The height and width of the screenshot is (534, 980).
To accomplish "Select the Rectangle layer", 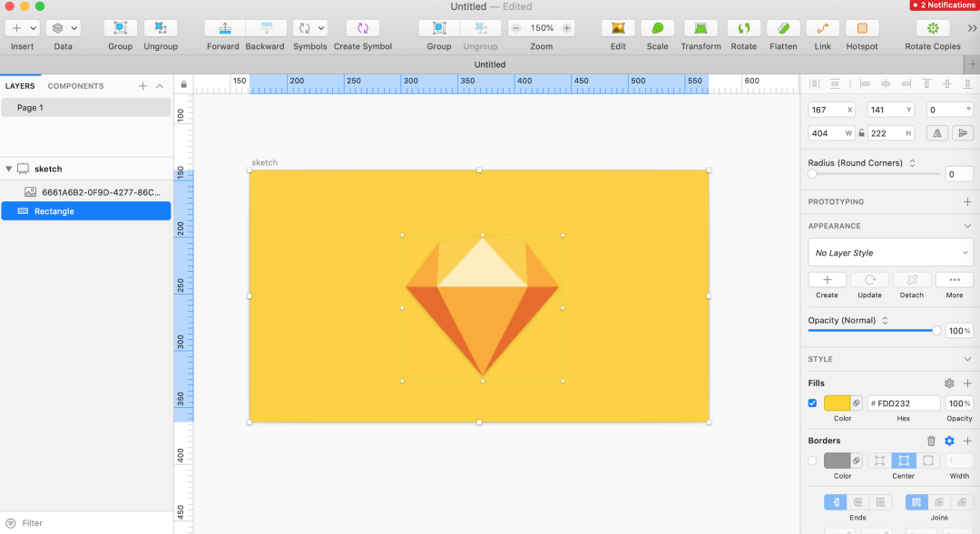I will pos(86,211).
